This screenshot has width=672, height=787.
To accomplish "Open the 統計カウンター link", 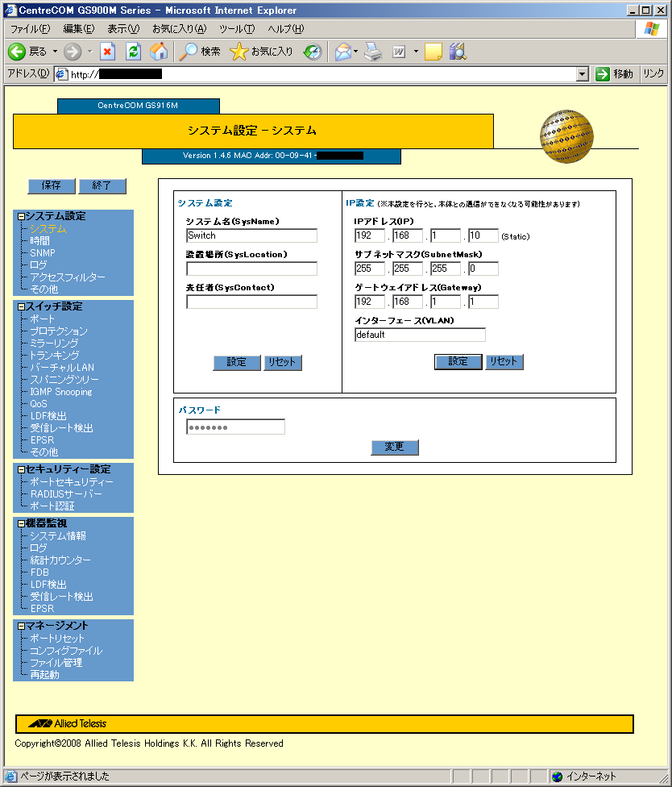I will tap(60, 560).
